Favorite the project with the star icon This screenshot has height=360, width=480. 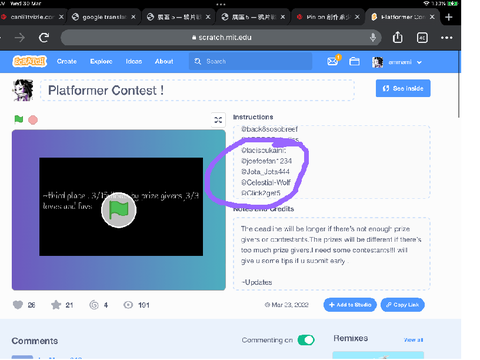[x=56, y=305]
